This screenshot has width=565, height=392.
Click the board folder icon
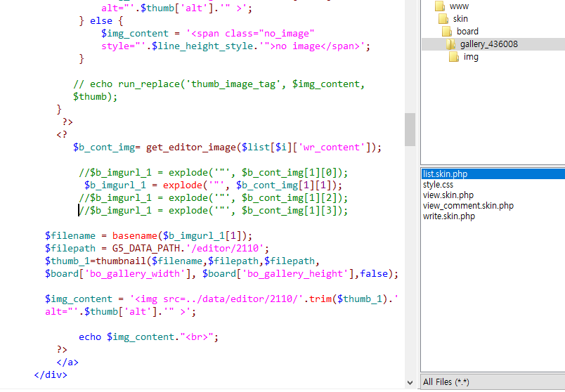click(447, 32)
